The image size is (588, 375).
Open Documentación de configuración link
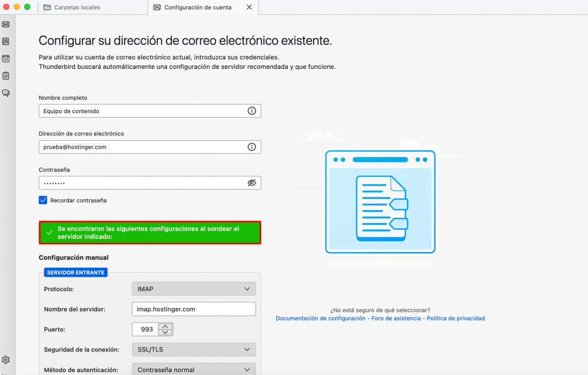320,318
